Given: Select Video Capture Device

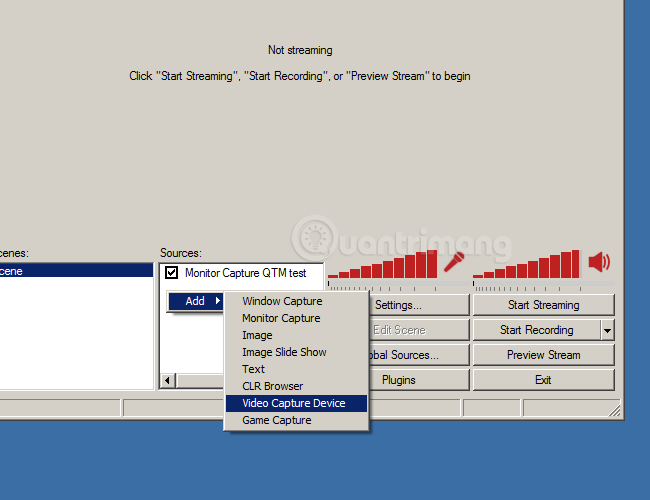Looking at the screenshot, I should 294,403.
